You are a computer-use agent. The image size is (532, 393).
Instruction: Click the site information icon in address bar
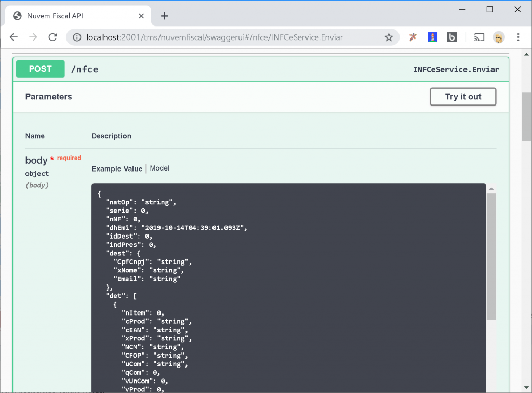[77, 37]
